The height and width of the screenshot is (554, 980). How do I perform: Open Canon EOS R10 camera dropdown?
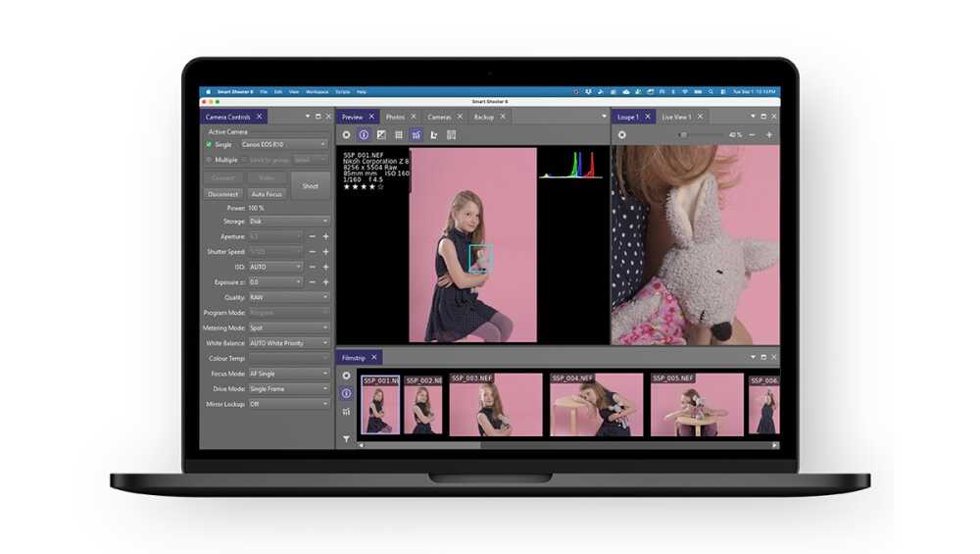(x=284, y=144)
